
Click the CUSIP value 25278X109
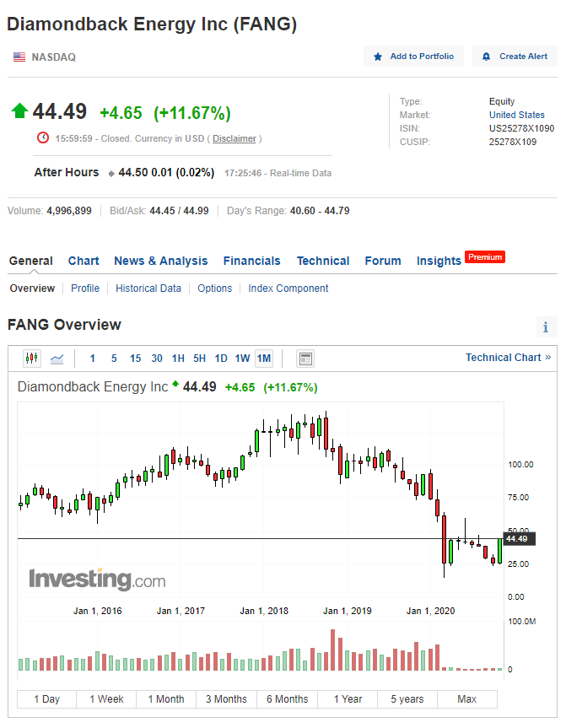(513, 142)
